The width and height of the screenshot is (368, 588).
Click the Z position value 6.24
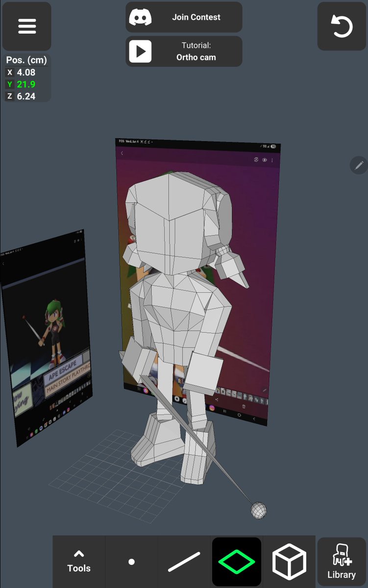point(26,96)
